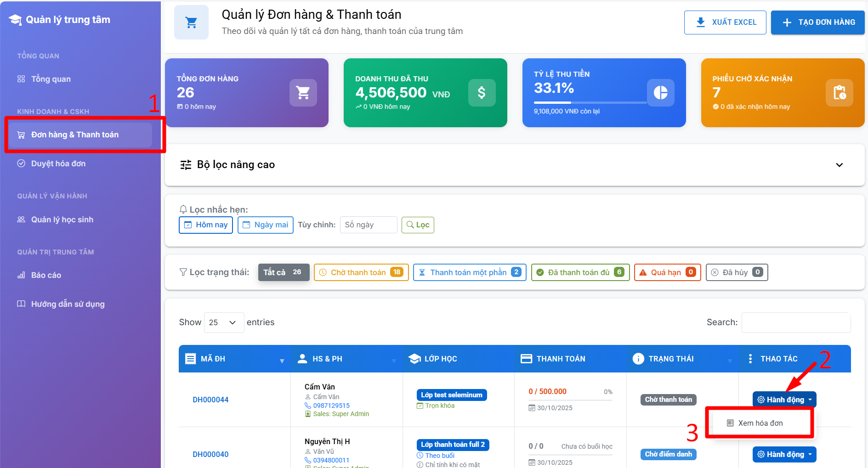The width and height of the screenshot is (868, 468).
Task: Click the Xuất Excel button
Action: pyautogui.click(x=725, y=23)
